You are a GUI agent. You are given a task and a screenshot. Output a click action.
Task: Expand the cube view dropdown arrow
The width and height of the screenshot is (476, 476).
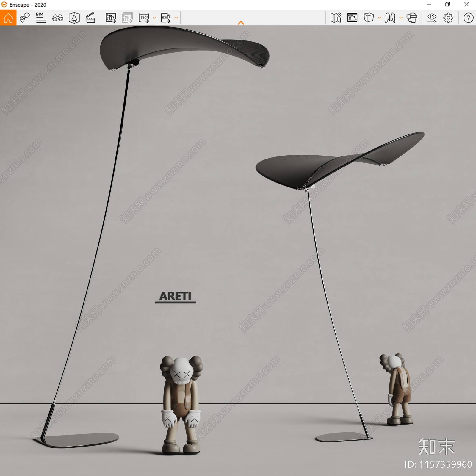coord(380,18)
